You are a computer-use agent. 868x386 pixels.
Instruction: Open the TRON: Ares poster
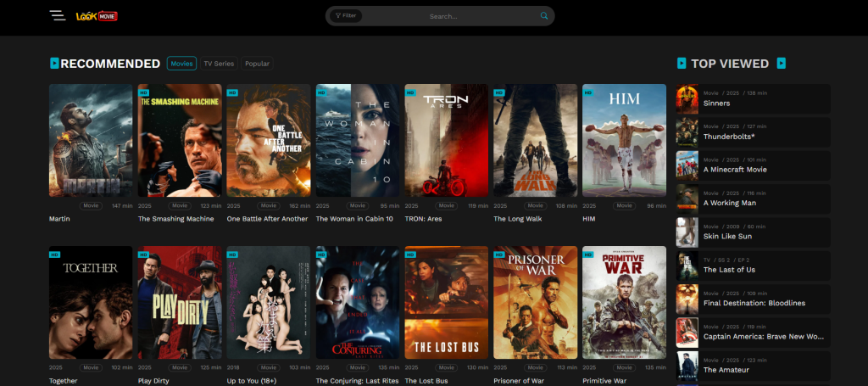click(x=446, y=141)
